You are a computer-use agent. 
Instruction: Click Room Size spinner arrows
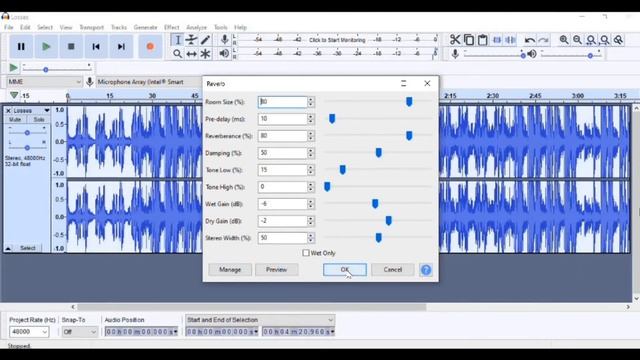311,102
